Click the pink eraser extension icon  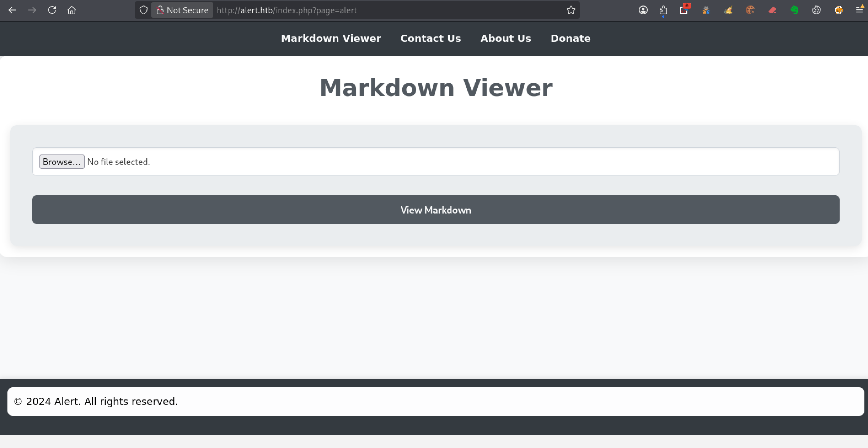772,10
